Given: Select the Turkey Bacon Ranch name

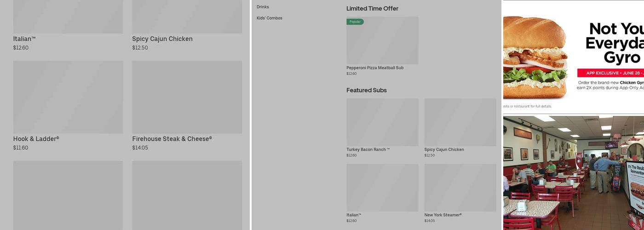Looking at the screenshot, I should pos(368,149).
